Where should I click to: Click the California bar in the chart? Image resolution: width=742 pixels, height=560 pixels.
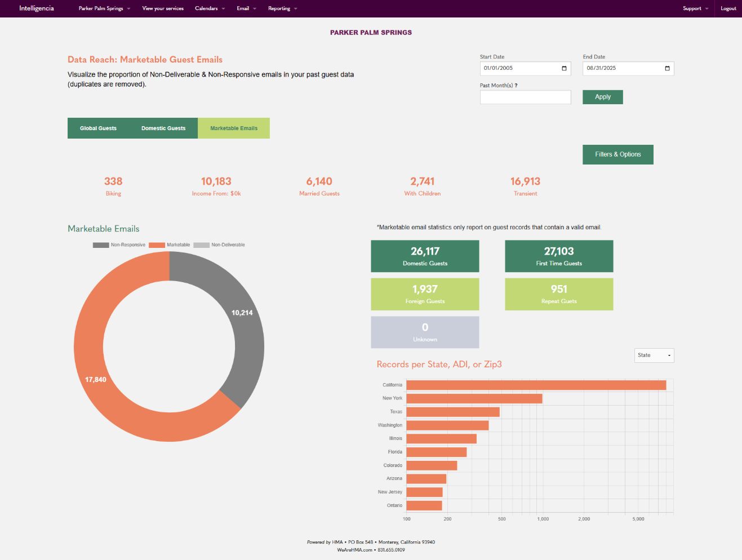535,385
